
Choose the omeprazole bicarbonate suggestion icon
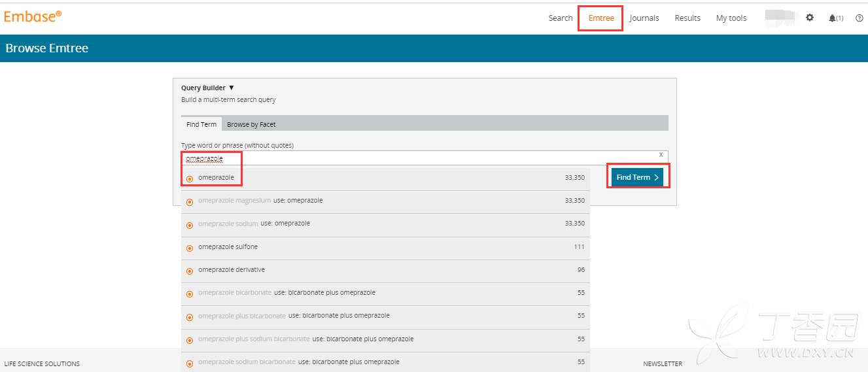(x=190, y=294)
